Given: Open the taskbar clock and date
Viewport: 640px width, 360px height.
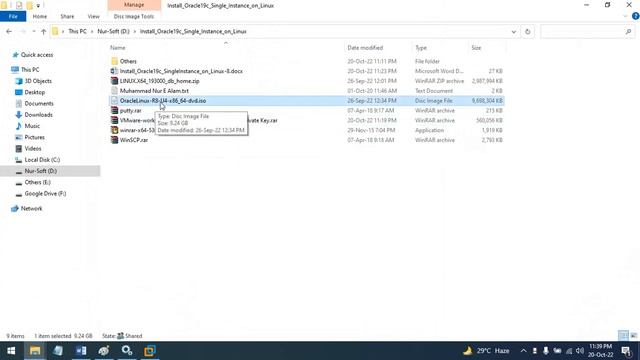Looking at the screenshot, I should pyautogui.click(x=600, y=351).
